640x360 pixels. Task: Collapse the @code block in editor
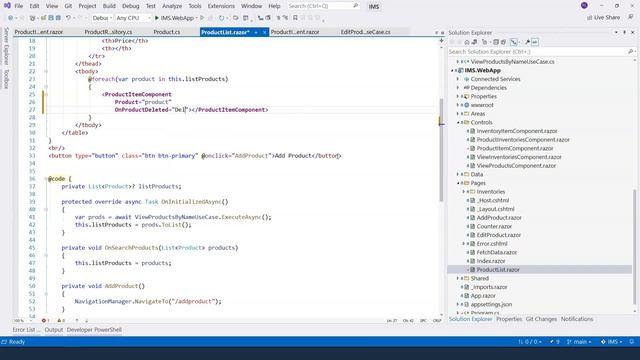46,179
